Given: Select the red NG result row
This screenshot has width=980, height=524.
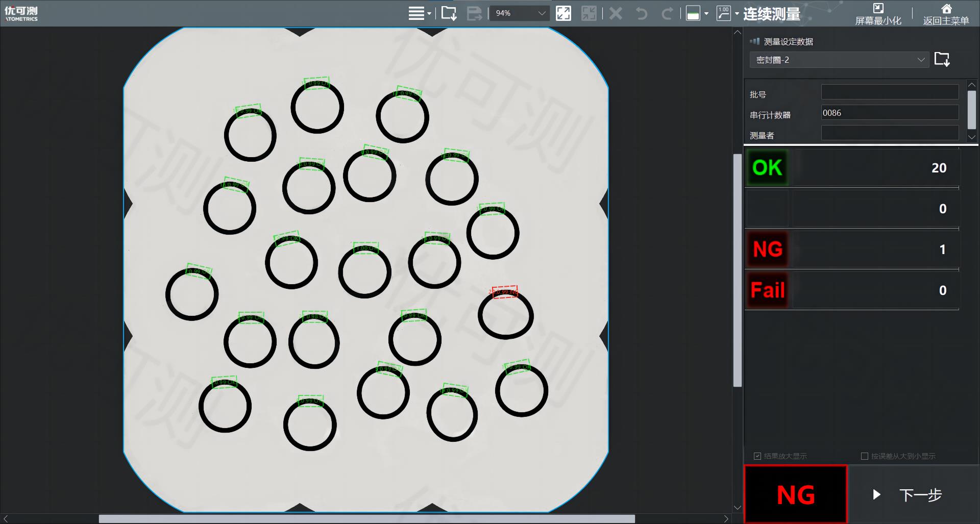Looking at the screenshot, I should (x=852, y=249).
